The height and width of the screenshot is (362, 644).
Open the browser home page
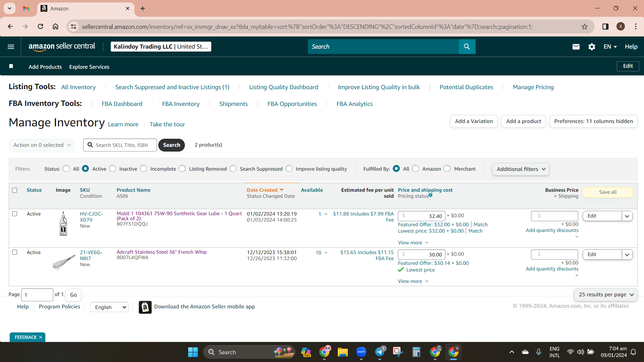coord(56,26)
